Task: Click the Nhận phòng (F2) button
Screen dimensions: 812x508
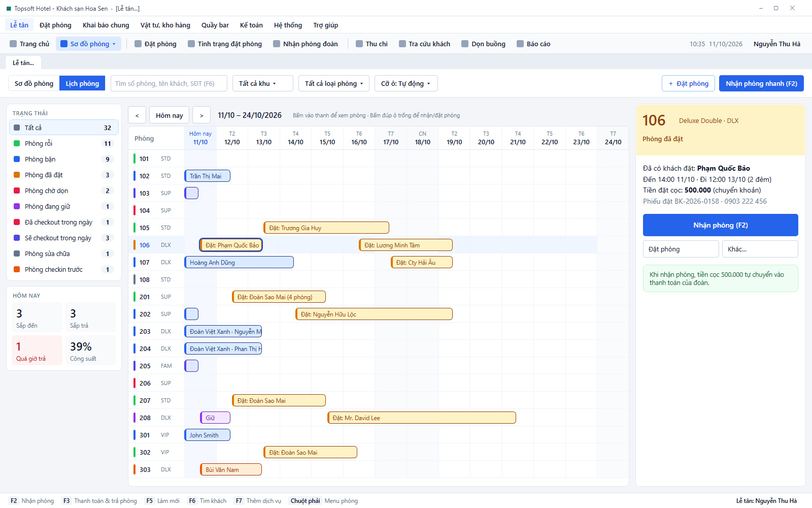Action: click(721, 225)
